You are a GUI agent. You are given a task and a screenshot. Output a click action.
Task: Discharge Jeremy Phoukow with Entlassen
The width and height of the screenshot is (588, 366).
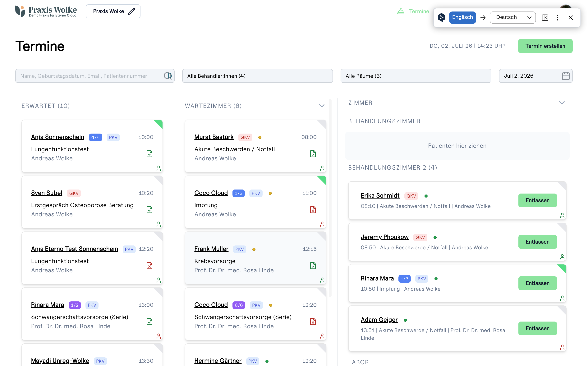pos(538,242)
